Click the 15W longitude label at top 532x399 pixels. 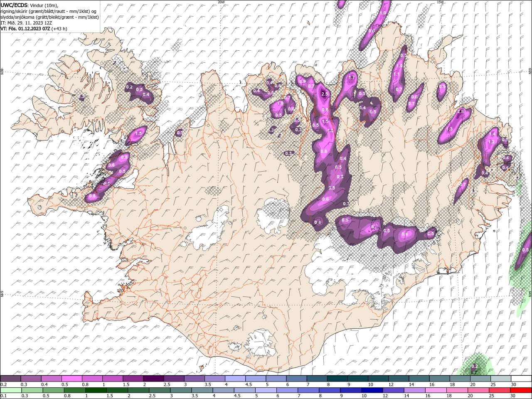(440, 2)
